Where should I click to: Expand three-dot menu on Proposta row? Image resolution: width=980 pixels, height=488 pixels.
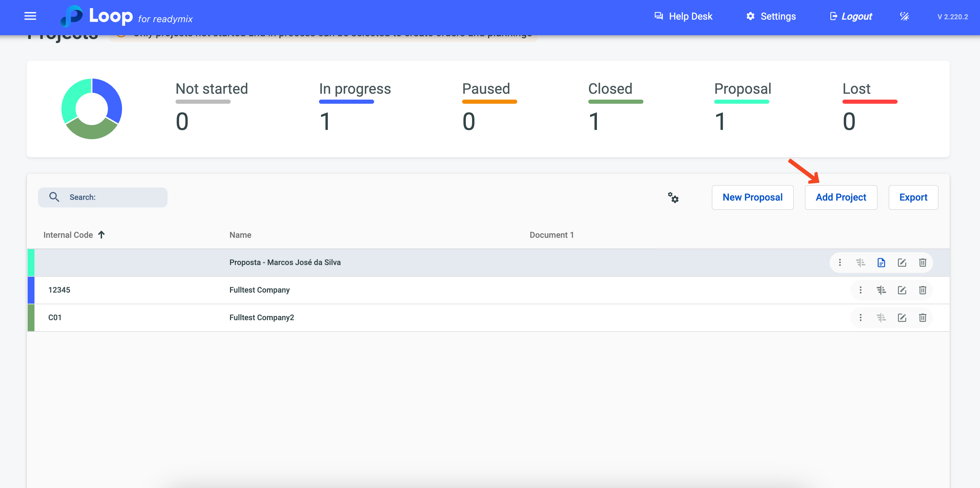point(840,263)
